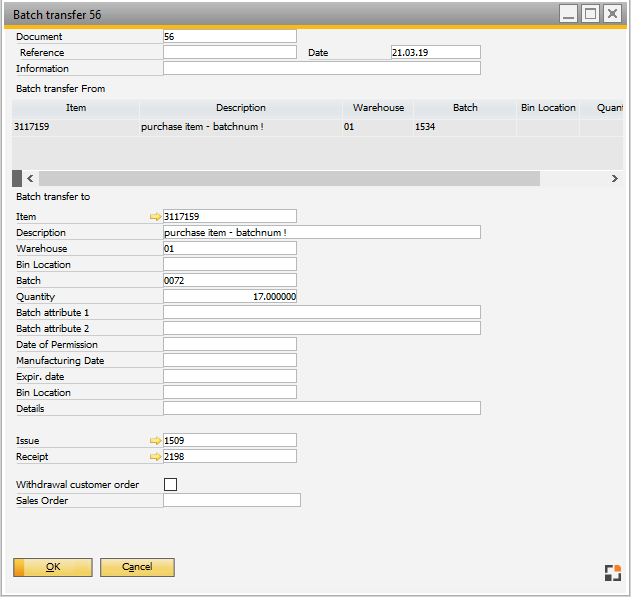Select the table row with batch 1534
Image resolution: width=631 pixels, height=597 pixels.
[300, 127]
